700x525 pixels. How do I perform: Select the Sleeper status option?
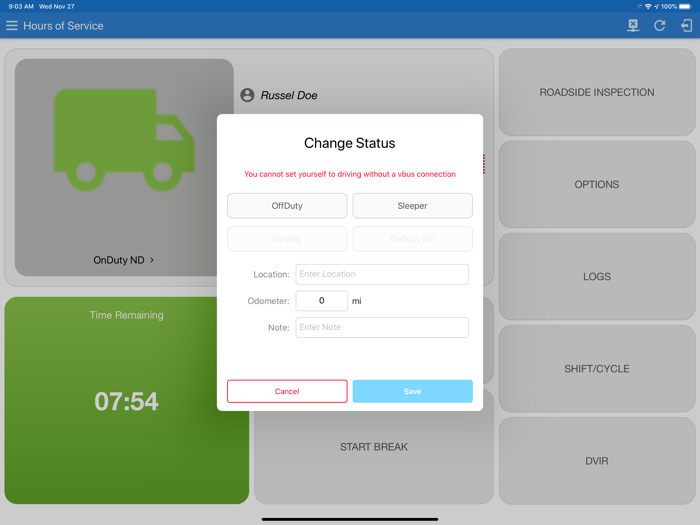pyautogui.click(x=412, y=206)
